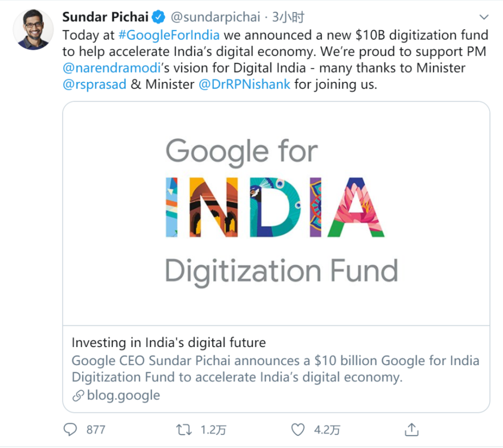Expand the tweet options chevron
Image resolution: width=503 pixels, height=448 pixels.
(484, 18)
